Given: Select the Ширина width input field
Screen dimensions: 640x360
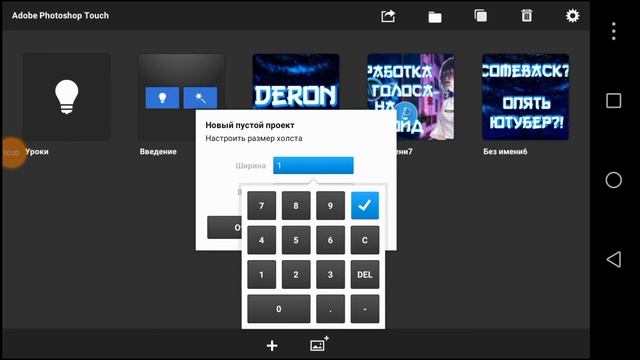Looking at the screenshot, I should tap(313, 165).
